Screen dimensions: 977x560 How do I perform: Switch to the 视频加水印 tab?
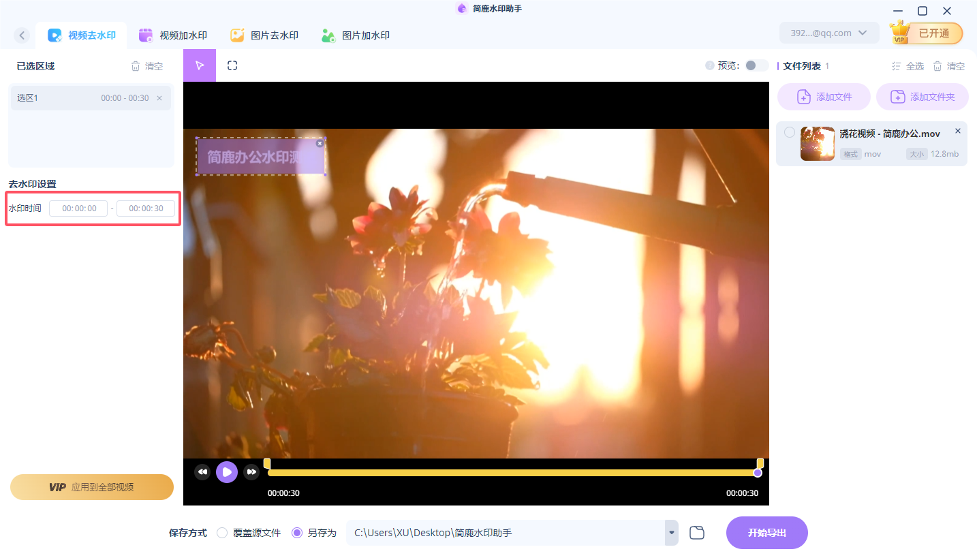pyautogui.click(x=173, y=35)
